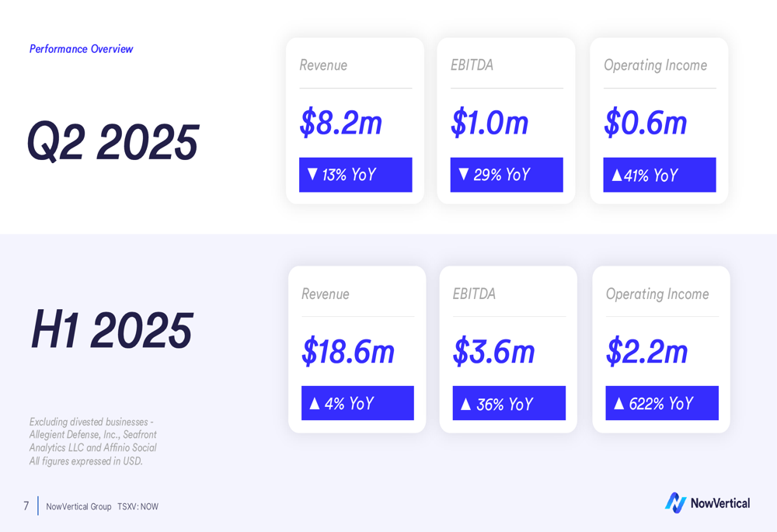777x532 pixels.
Task: Select the $1.0m Q2 EBITDA value
Action: pyautogui.click(x=490, y=123)
